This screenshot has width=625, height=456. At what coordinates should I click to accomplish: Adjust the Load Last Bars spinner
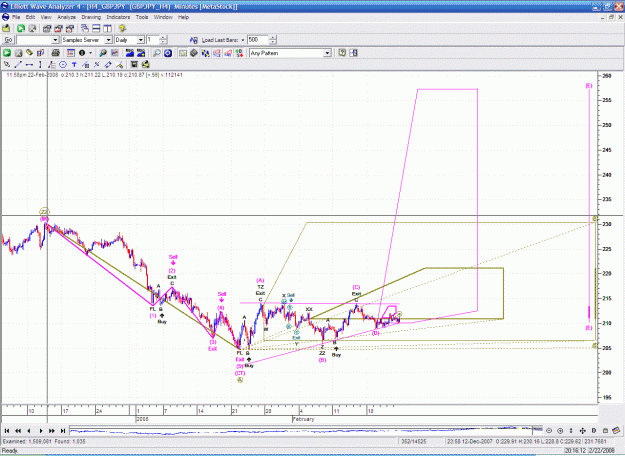click(x=273, y=40)
